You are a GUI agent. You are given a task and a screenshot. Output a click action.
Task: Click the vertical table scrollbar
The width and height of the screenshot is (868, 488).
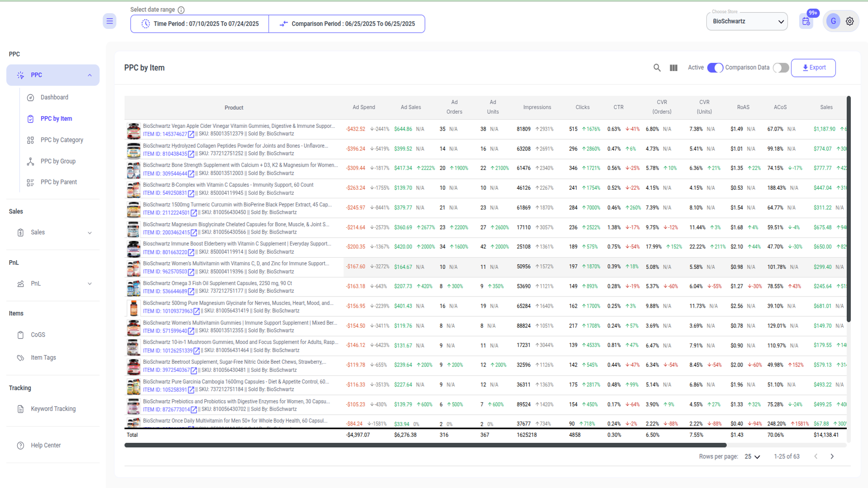[849, 209]
